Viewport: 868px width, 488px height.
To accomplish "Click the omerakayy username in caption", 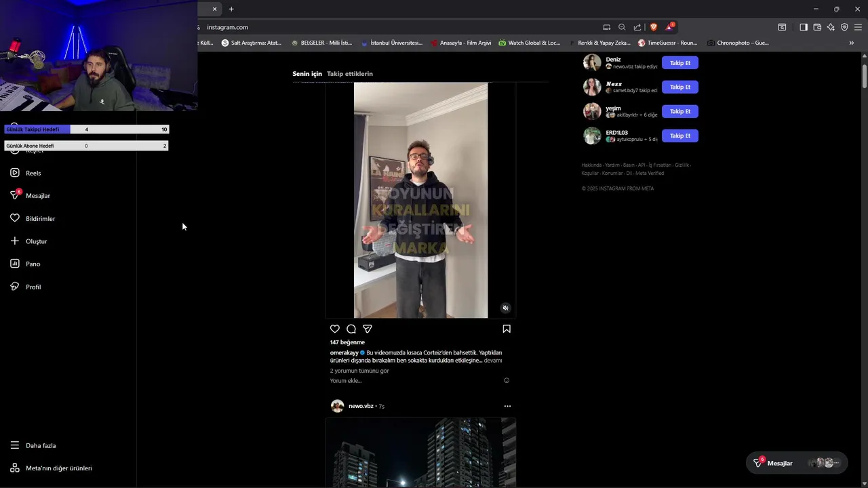I will pyautogui.click(x=344, y=352).
